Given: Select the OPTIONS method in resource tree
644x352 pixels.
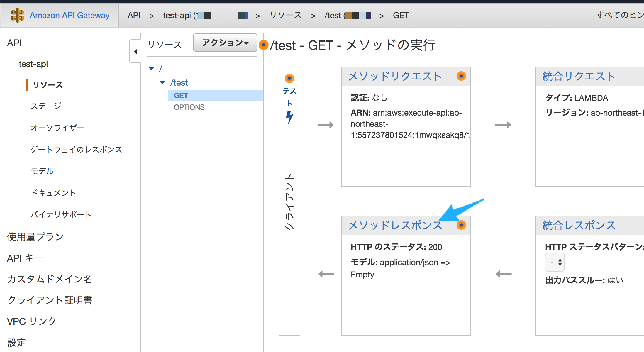Looking at the screenshot, I should point(189,107).
